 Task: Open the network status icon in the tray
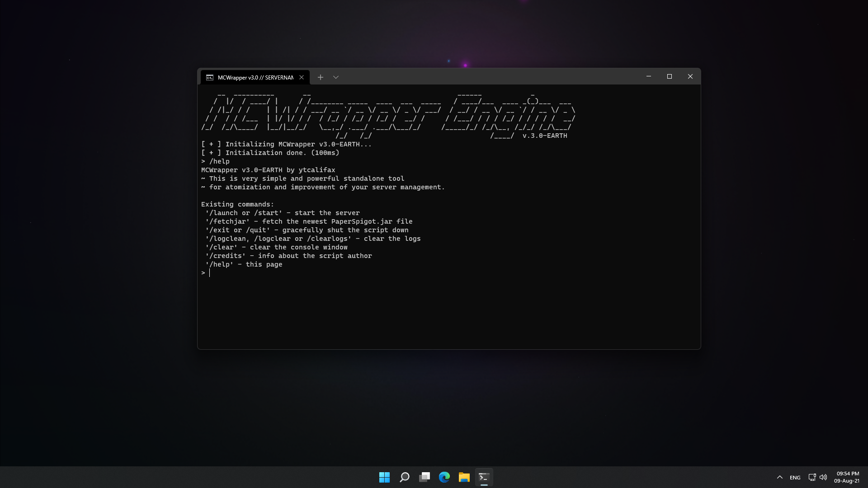[x=811, y=477]
